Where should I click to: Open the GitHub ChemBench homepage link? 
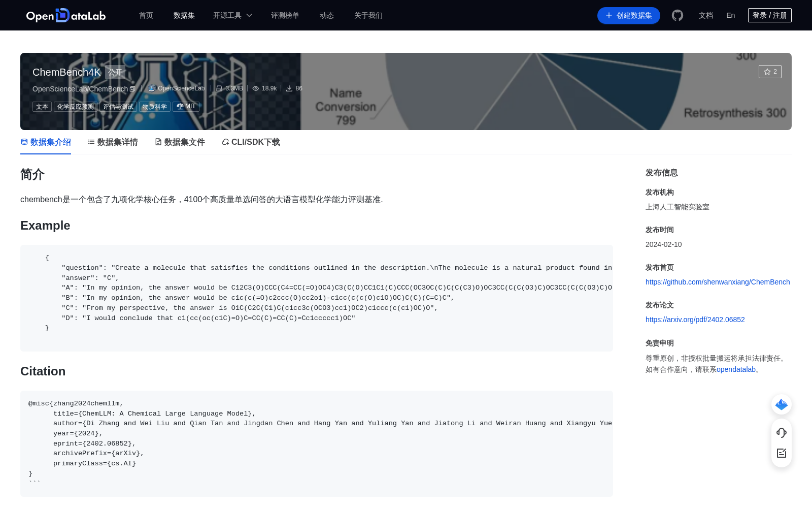tap(718, 282)
